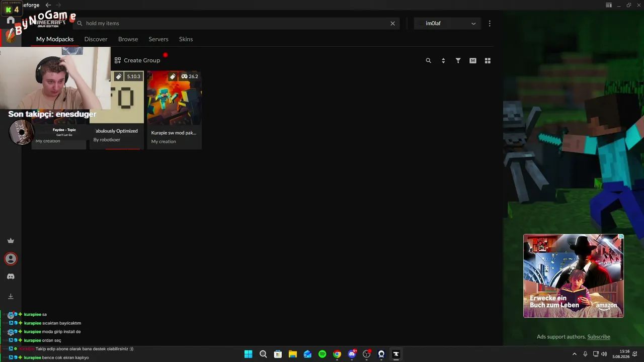The image size is (644, 362).
Task: Clear the search text with the X icon
Action: 393,23
